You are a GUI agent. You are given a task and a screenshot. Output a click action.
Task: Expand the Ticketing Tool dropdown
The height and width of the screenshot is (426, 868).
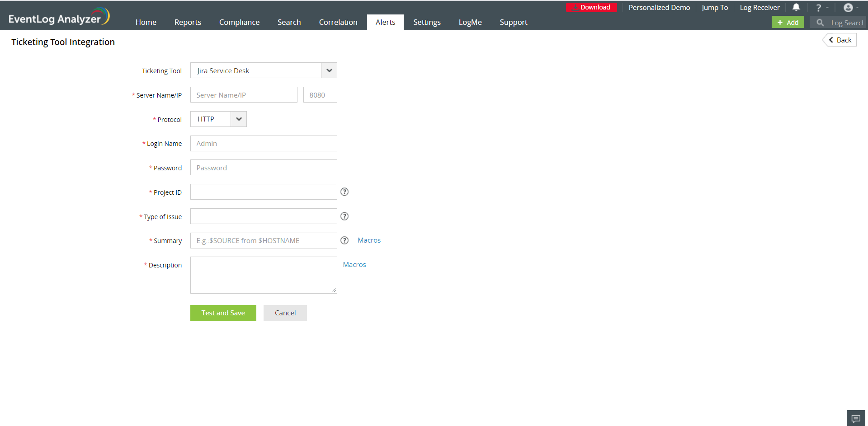(329, 70)
